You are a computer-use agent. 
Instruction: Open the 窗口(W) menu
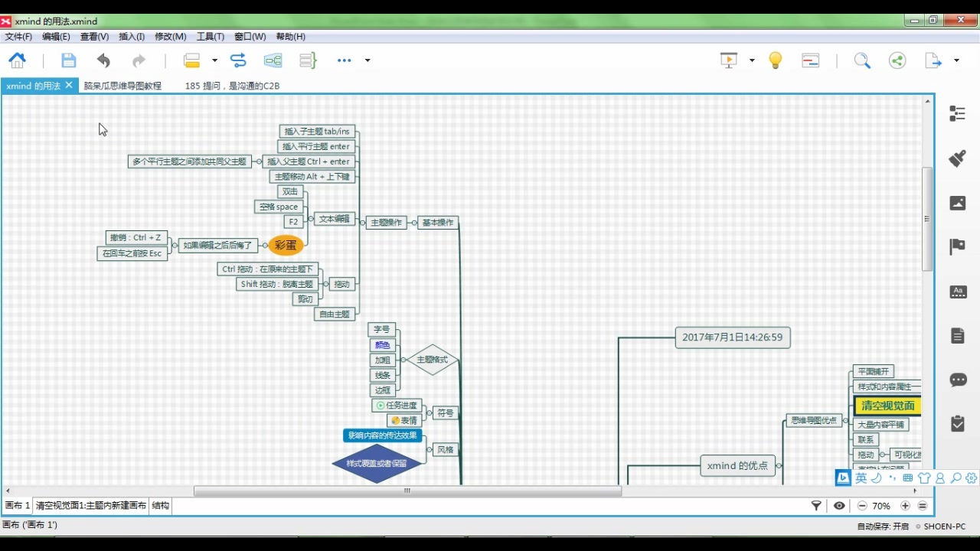point(250,36)
